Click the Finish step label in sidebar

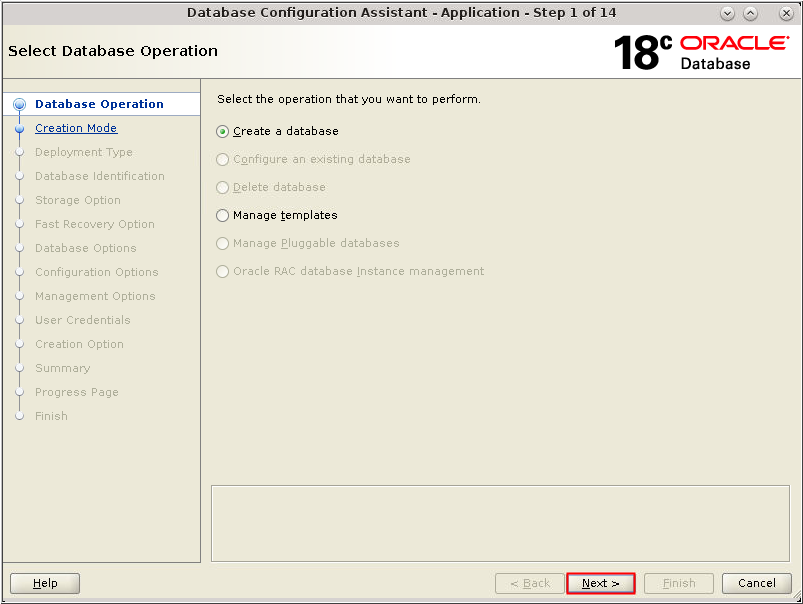tap(51, 416)
